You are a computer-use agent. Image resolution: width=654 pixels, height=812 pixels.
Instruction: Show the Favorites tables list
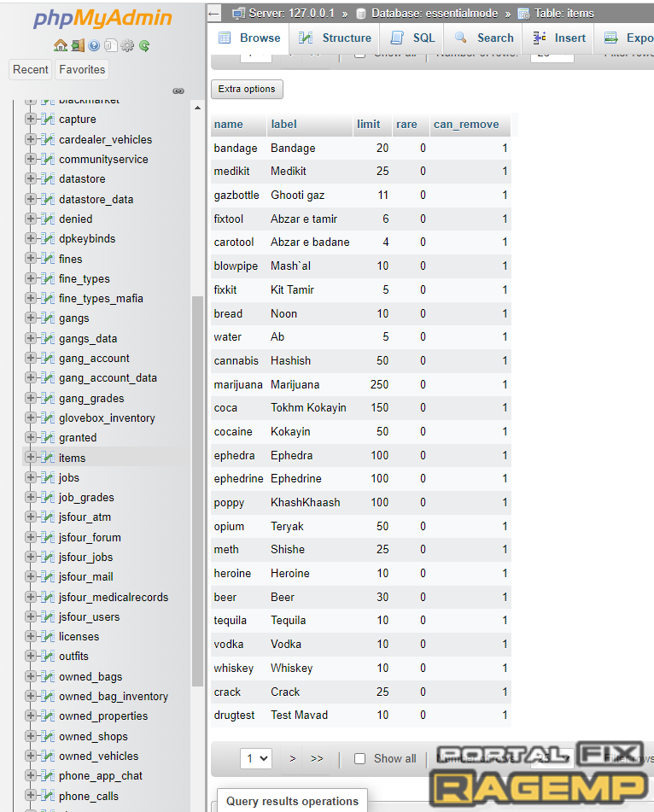(x=82, y=69)
